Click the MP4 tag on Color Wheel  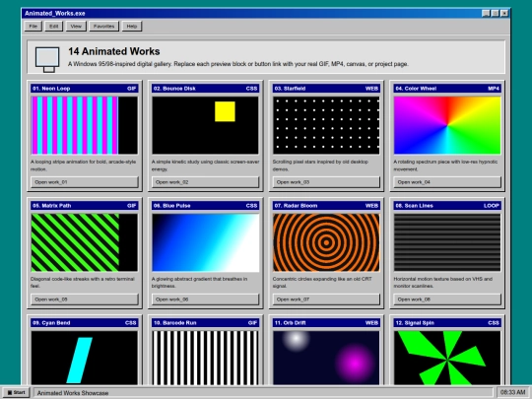494,89
